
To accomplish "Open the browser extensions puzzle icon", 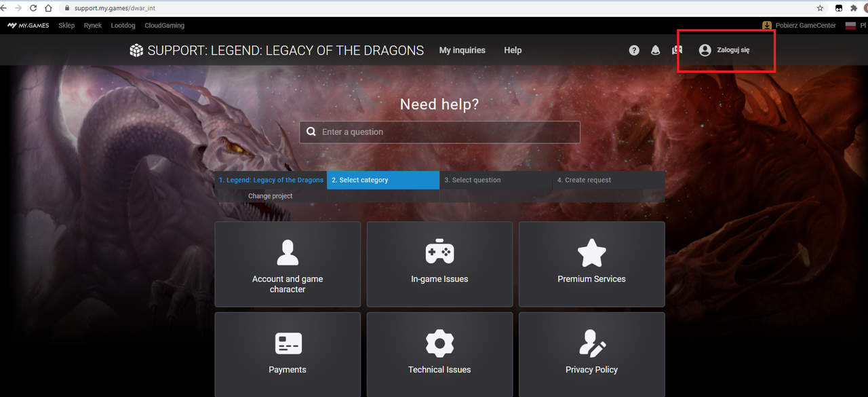I will [x=852, y=8].
